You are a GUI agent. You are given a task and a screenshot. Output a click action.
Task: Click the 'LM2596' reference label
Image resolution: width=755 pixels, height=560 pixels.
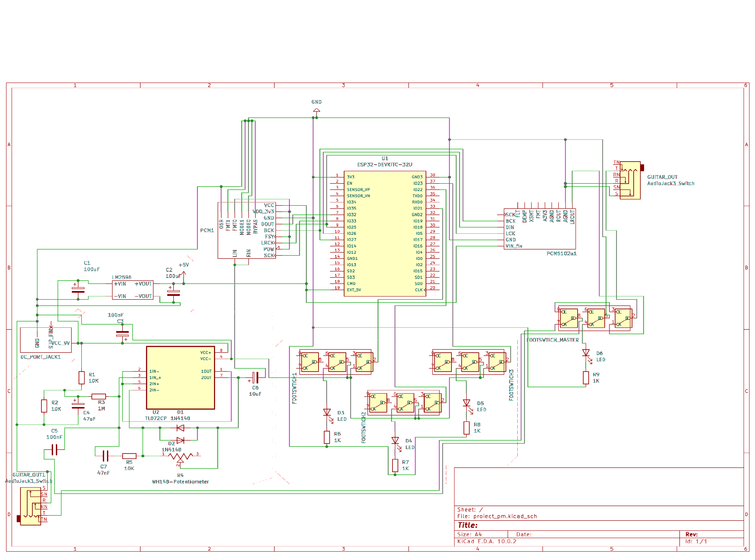(x=122, y=277)
